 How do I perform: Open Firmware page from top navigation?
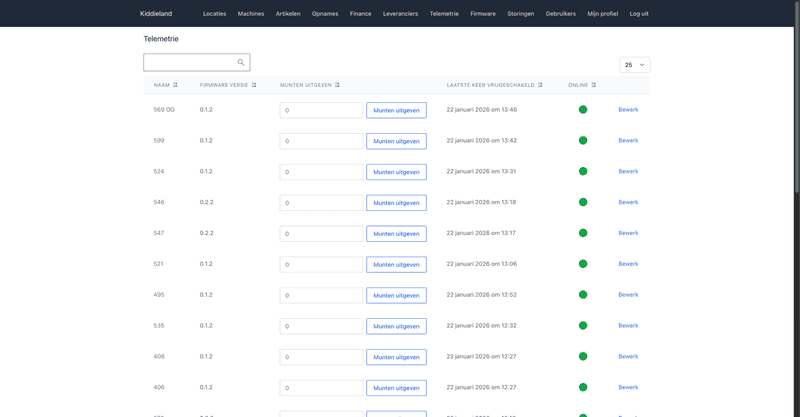(x=483, y=14)
